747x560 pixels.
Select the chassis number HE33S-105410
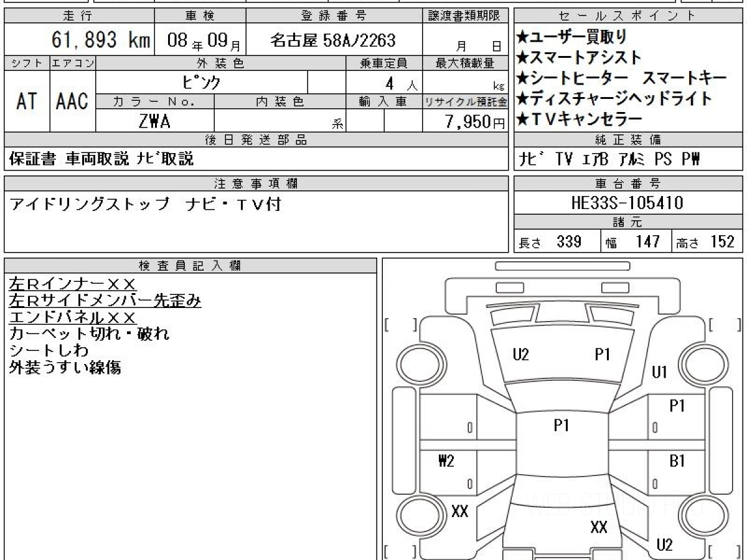(627, 203)
